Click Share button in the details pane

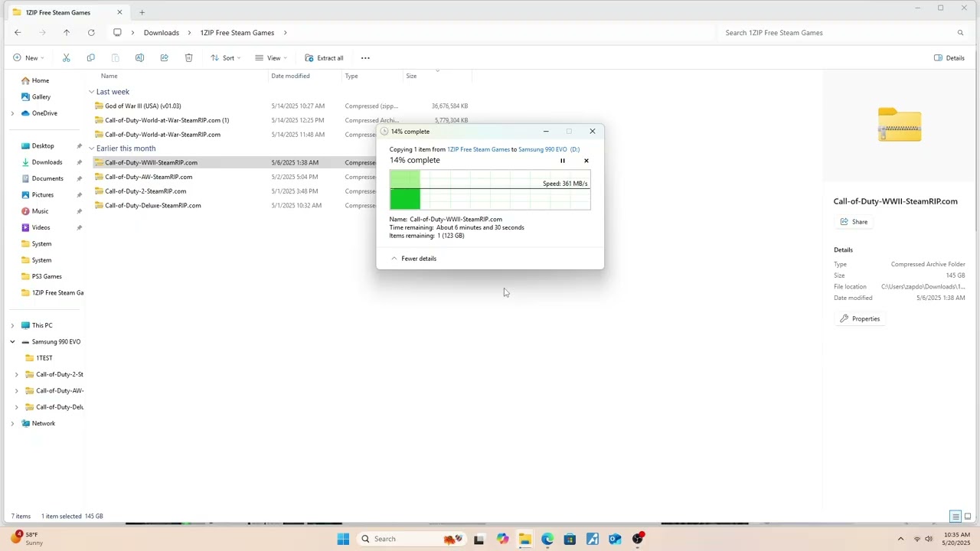(854, 222)
